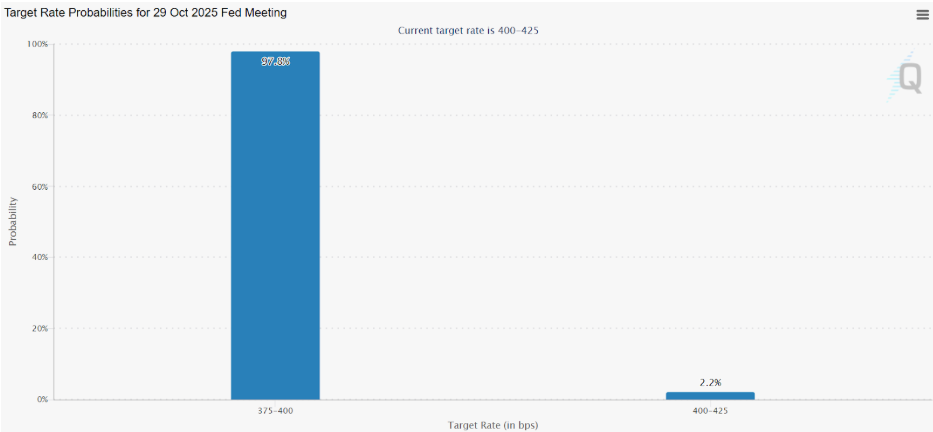Click the 40% y-axis tick label

(39, 257)
